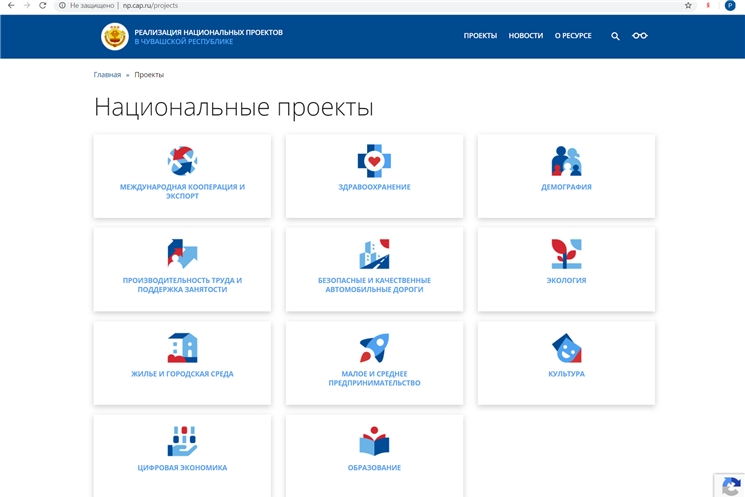Click the site info icon in address bar

point(62,6)
